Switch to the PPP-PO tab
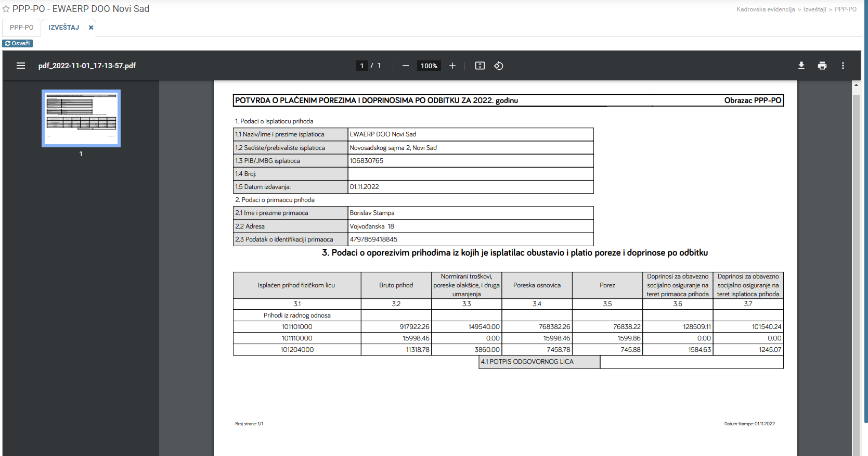This screenshot has width=868, height=456. click(21, 28)
